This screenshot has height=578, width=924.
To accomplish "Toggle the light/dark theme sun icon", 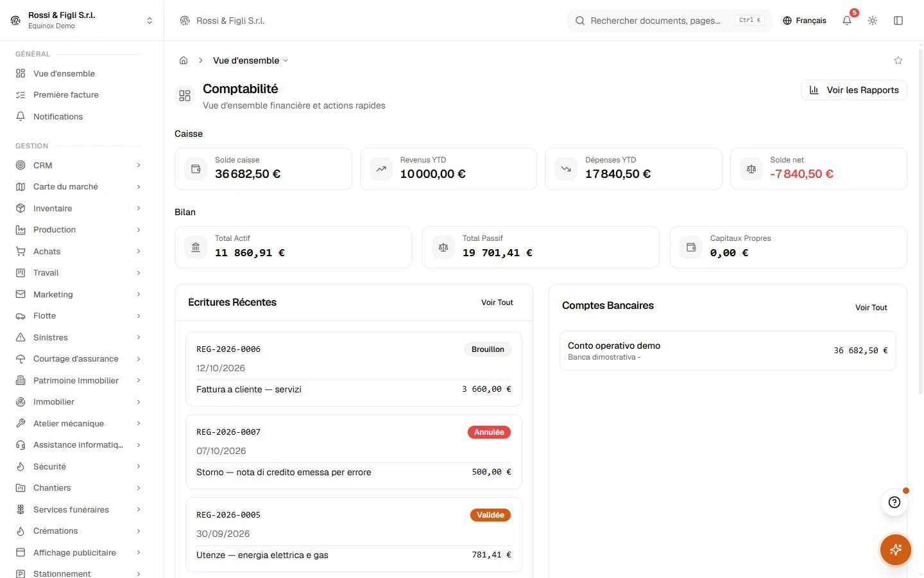I will pos(873,21).
